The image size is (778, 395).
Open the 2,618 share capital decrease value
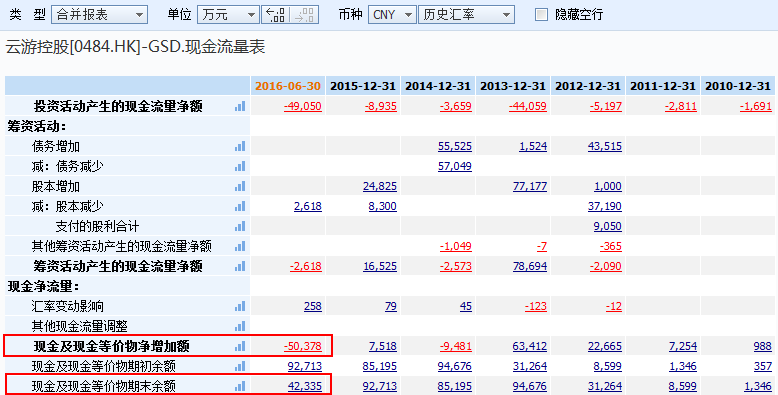[x=308, y=206]
